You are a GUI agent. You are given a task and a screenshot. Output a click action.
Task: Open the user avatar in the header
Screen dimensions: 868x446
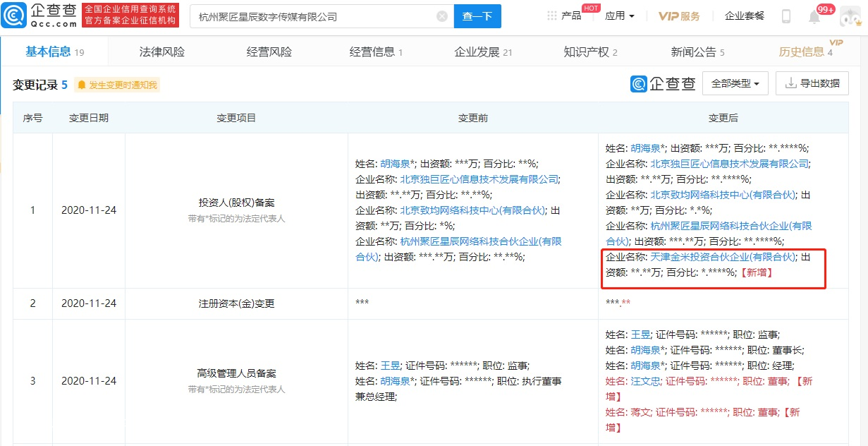(x=851, y=16)
